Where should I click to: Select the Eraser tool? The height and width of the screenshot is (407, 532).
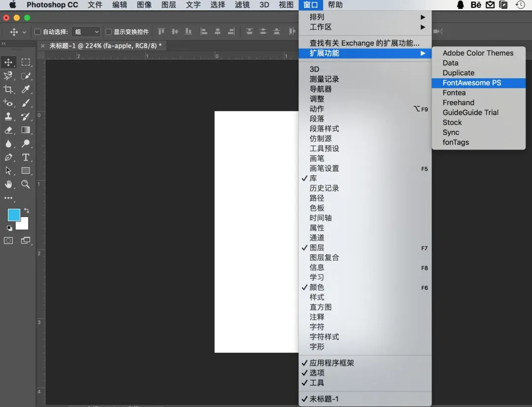tap(8, 130)
